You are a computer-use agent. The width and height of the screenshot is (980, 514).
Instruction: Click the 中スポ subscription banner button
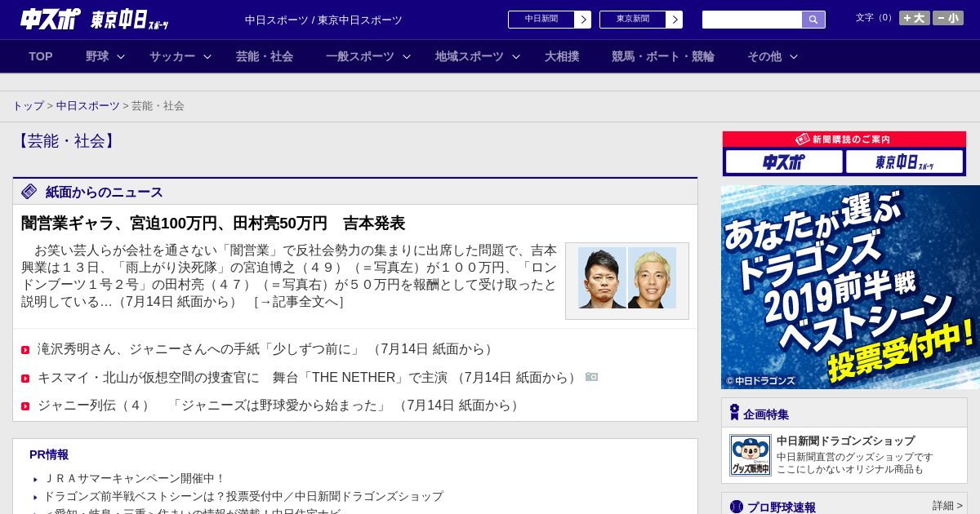click(x=784, y=162)
